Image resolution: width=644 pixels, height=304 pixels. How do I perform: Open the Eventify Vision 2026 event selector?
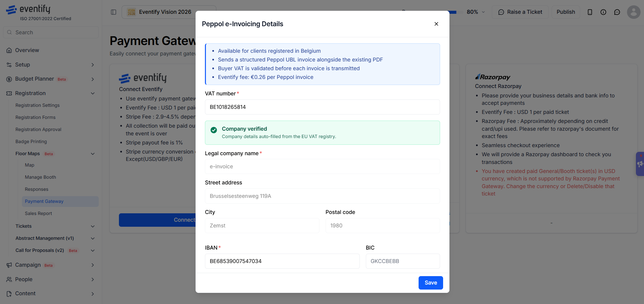pyautogui.click(x=169, y=12)
